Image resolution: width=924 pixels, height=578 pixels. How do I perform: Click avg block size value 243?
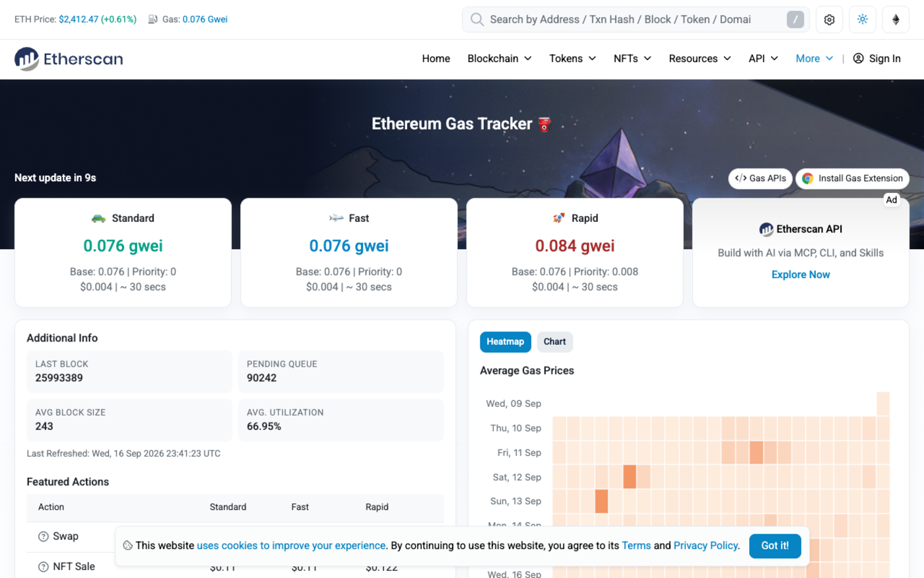[44, 426]
